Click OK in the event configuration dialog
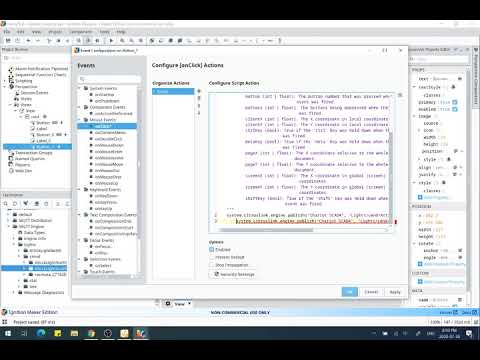The image size is (480, 360). click(349, 292)
